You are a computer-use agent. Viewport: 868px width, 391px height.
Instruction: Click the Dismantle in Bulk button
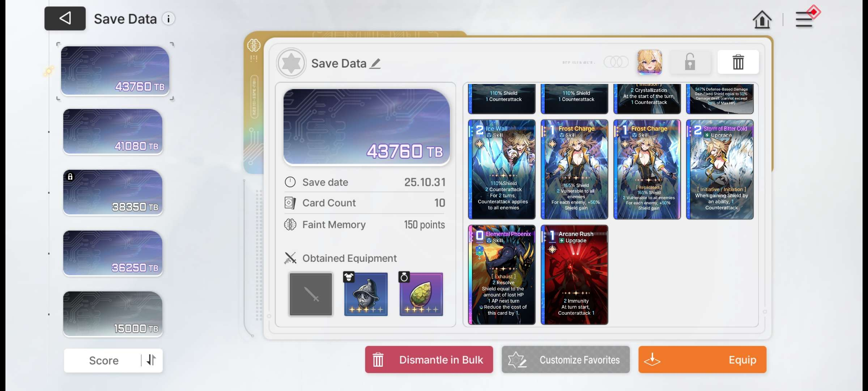[429, 360]
